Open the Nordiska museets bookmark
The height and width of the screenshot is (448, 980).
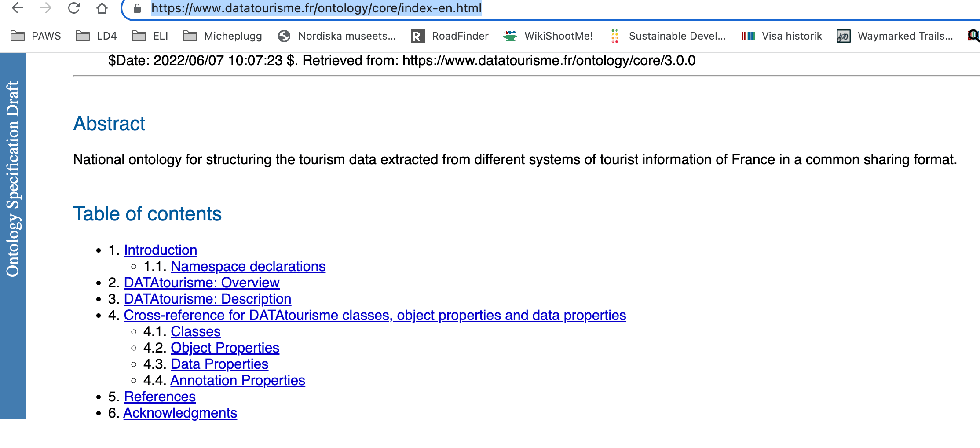[x=337, y=36]
